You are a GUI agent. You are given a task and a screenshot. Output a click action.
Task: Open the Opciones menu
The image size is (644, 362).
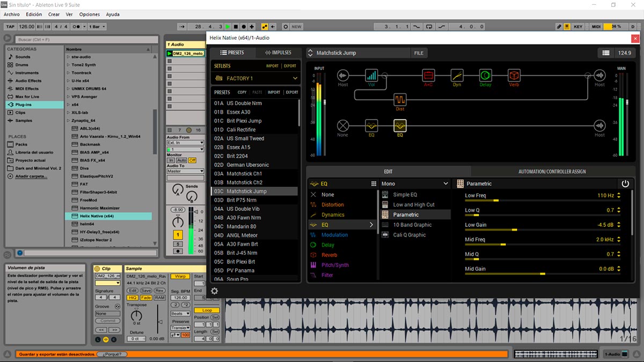point(90,14)
